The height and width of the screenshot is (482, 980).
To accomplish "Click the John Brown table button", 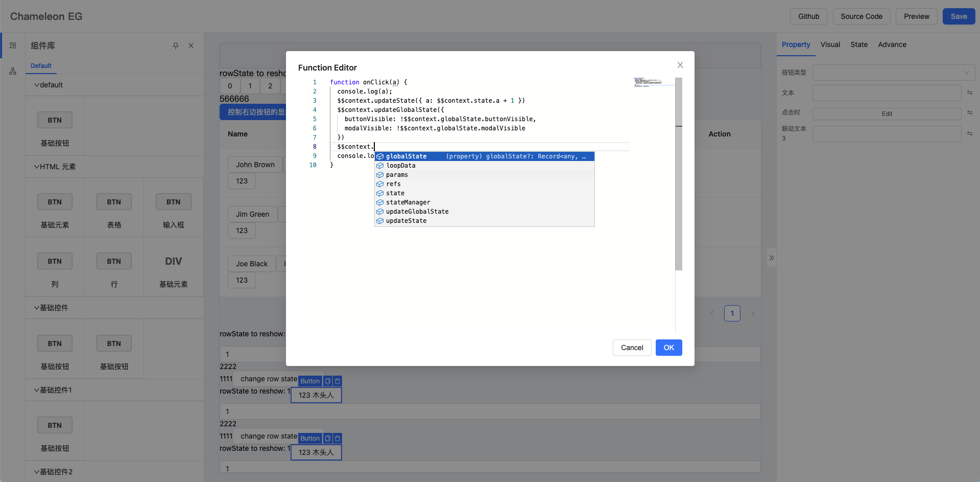I will point(255,165).
